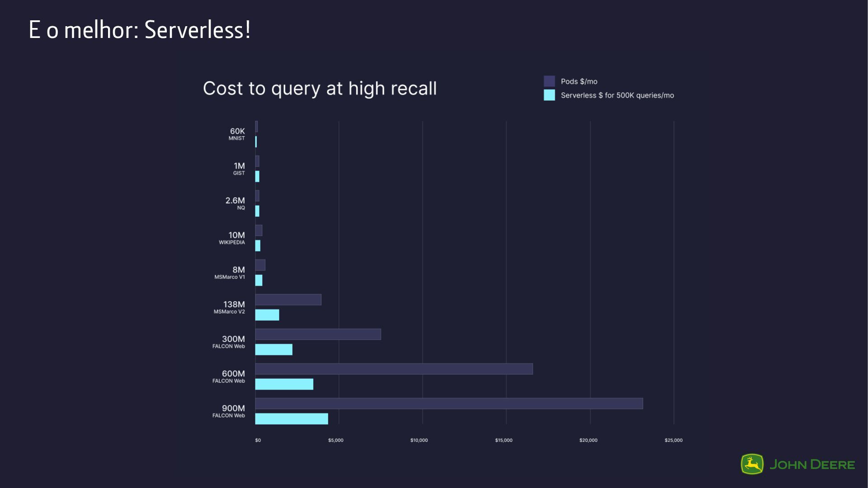868x488 pixels.
Task: Click the slide title 'E o melhor: Serverless!'
Action: (x=139, y=30)
